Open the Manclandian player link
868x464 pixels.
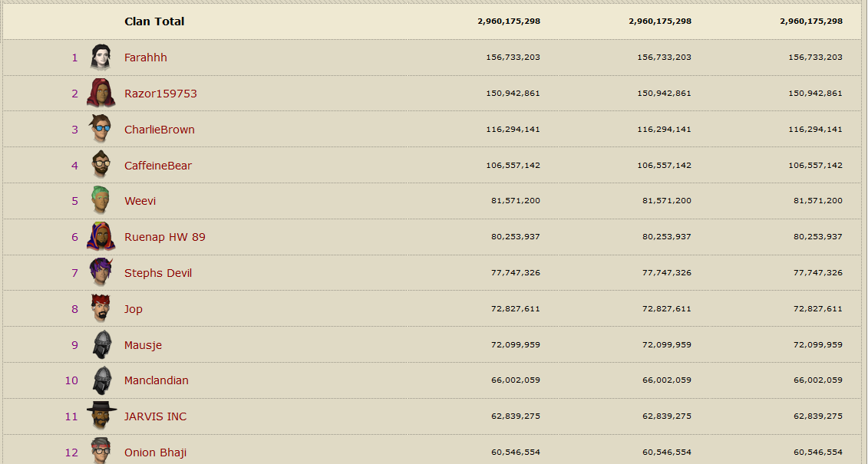pos(157,380)
